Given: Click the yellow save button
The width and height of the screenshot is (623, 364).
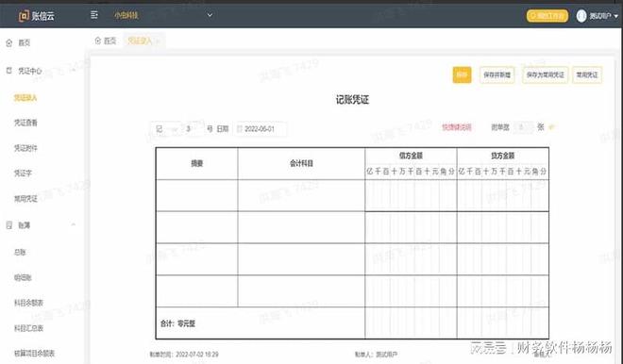Looking at the screenshot, I should 462,74.
